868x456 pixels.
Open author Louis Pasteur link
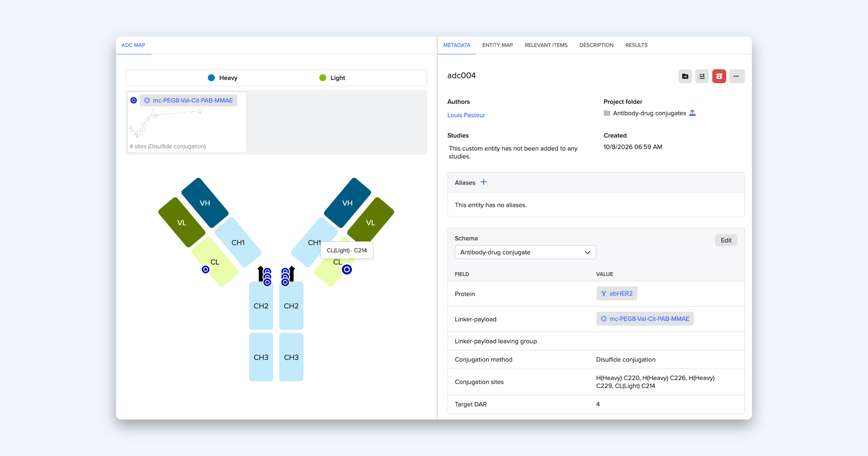click(466, 115)
